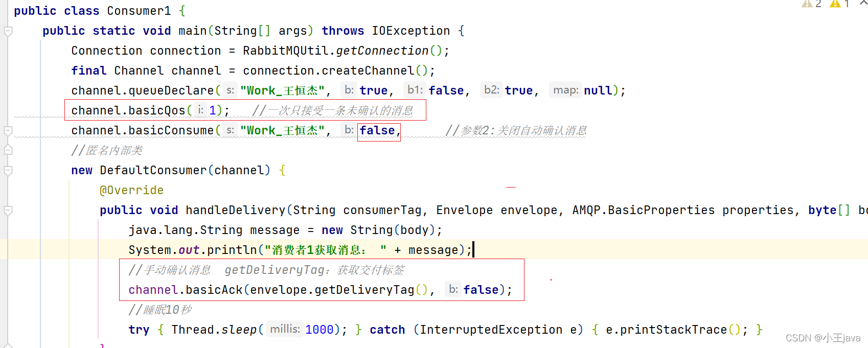Screen dimensions: 868x348
Task: Click the 1000 millis value
Action: click(x=319, y=330)
